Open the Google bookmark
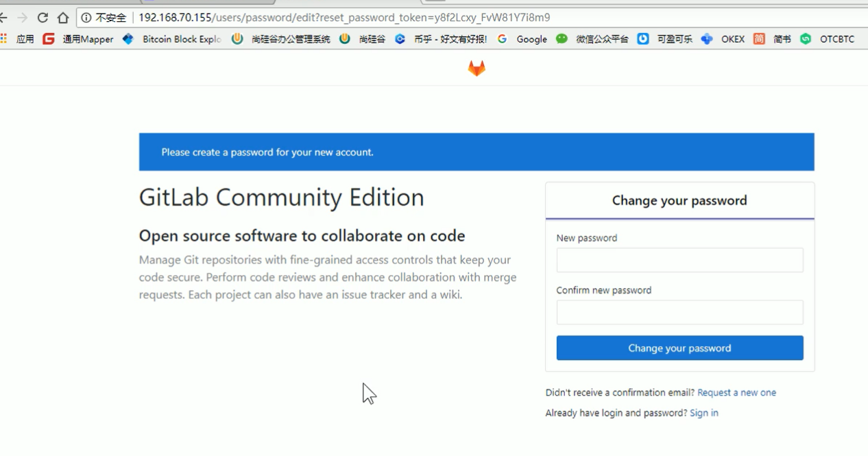 [522, 39]
